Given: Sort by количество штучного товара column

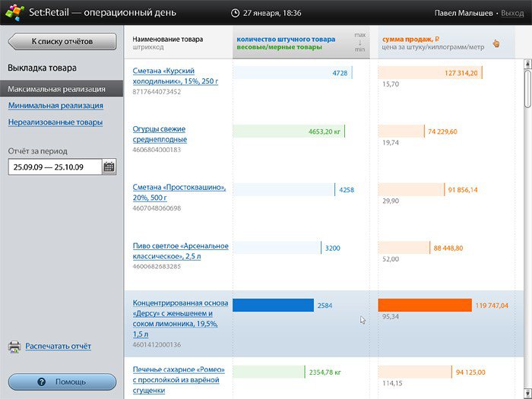Looking at the screenshot, I should [x=286, y=39].
